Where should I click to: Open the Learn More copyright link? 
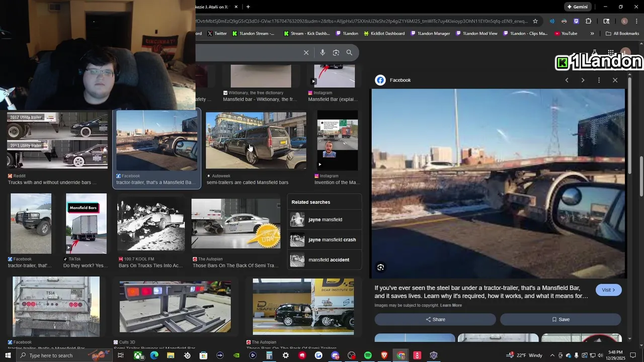click(451, 305)
